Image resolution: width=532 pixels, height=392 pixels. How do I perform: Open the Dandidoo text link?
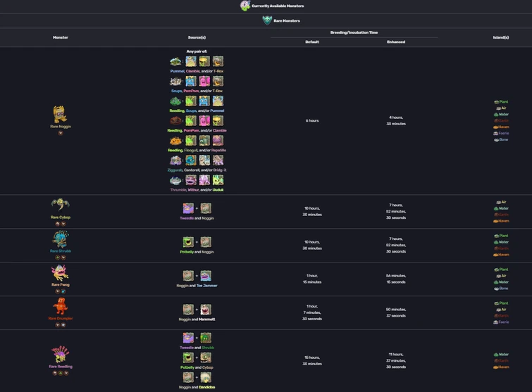[x=206, y=387]
